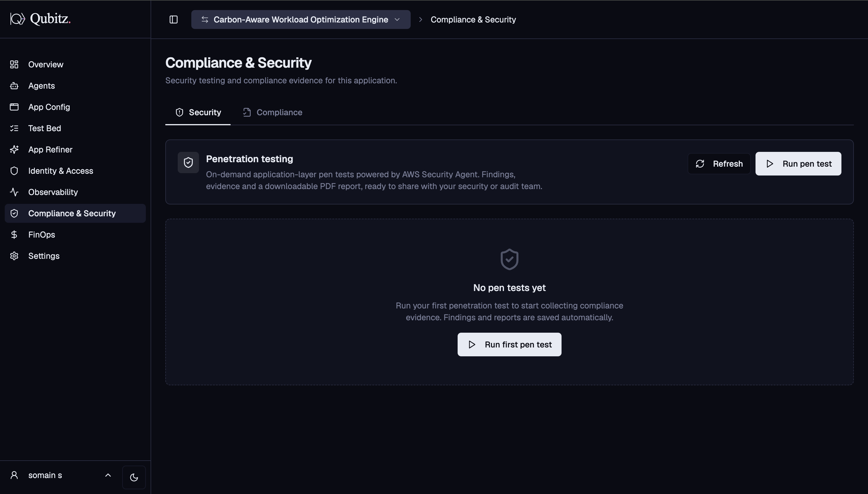The height and width of the screenshot is (494, 868).
Task: Click the Refresh button
Action: click(719, 164)
